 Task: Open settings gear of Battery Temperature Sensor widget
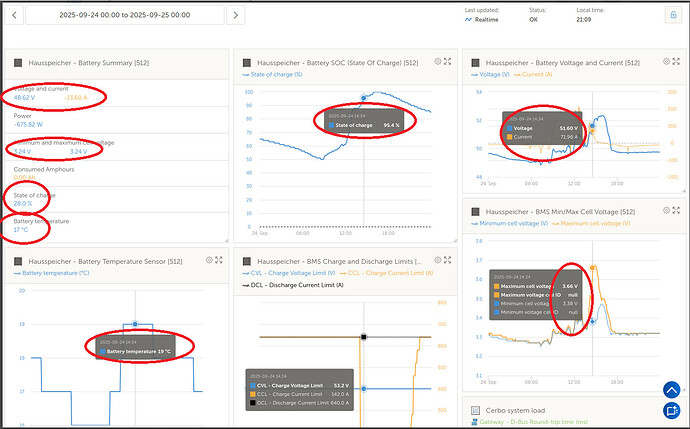[209, 260]
